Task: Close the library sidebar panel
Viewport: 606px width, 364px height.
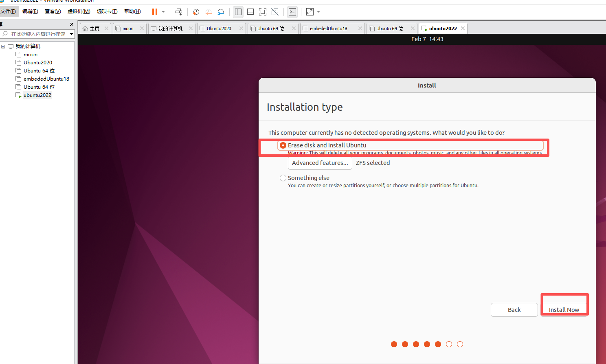Action: [72, 24]
